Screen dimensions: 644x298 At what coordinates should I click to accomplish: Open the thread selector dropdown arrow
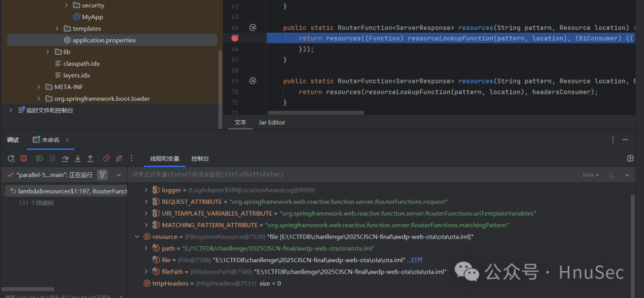(119, 175)
